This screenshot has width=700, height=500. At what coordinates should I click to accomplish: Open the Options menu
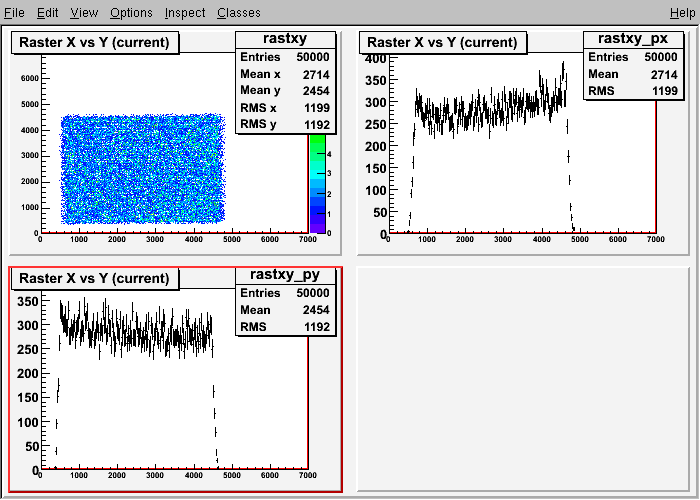coord(131,12)
